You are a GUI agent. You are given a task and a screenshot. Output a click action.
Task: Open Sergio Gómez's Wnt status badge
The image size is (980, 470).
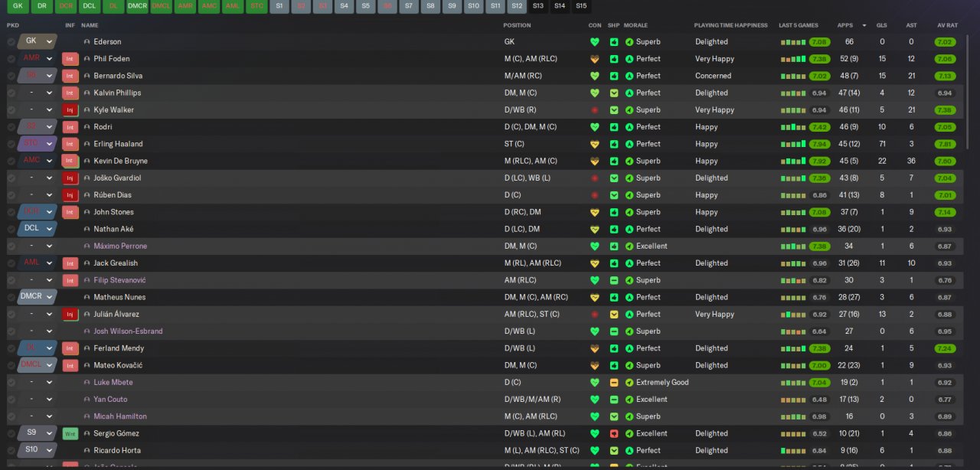pyautogui.click(x=70, y=433)
